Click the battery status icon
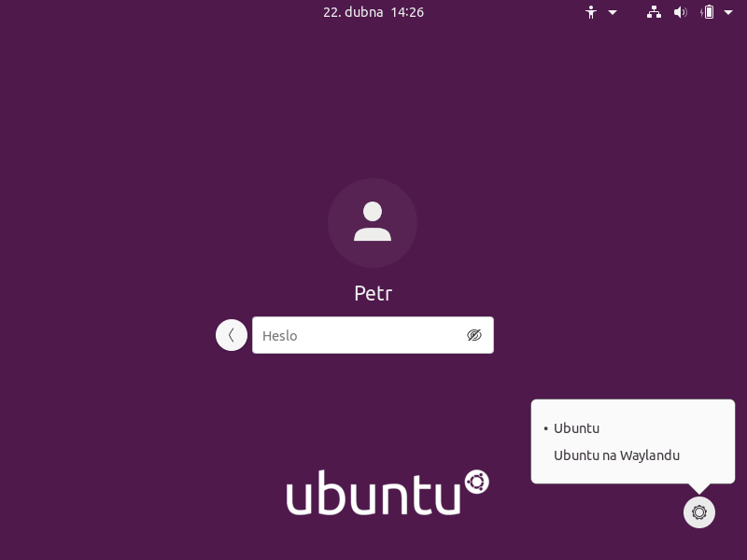 708,12
